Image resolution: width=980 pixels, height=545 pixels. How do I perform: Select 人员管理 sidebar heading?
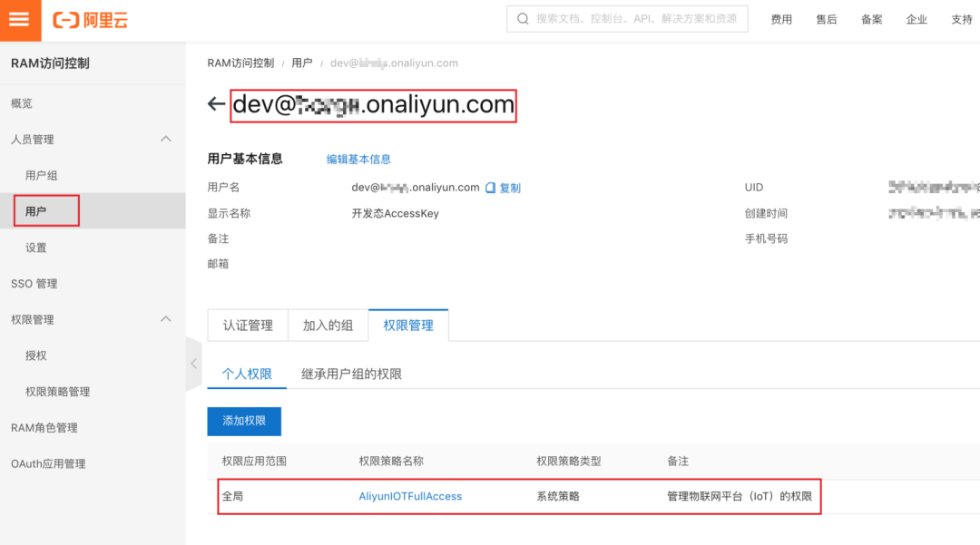(33, 140)
